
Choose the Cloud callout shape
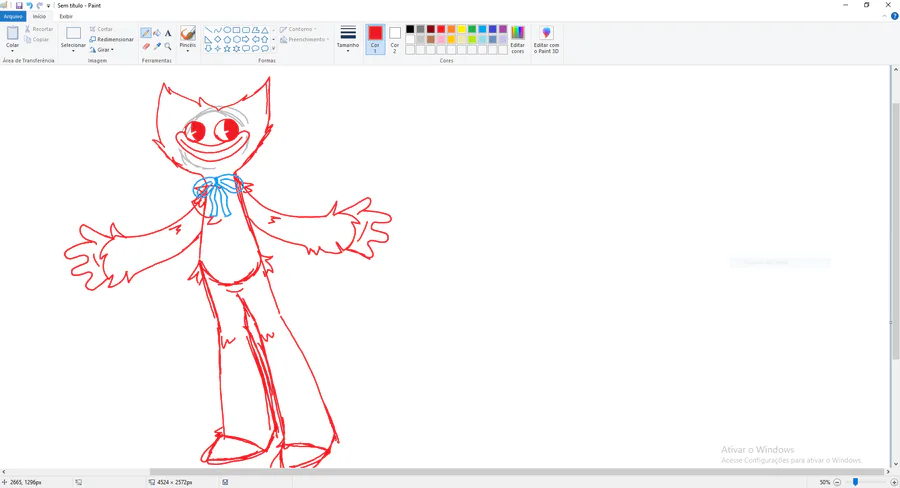265,49
